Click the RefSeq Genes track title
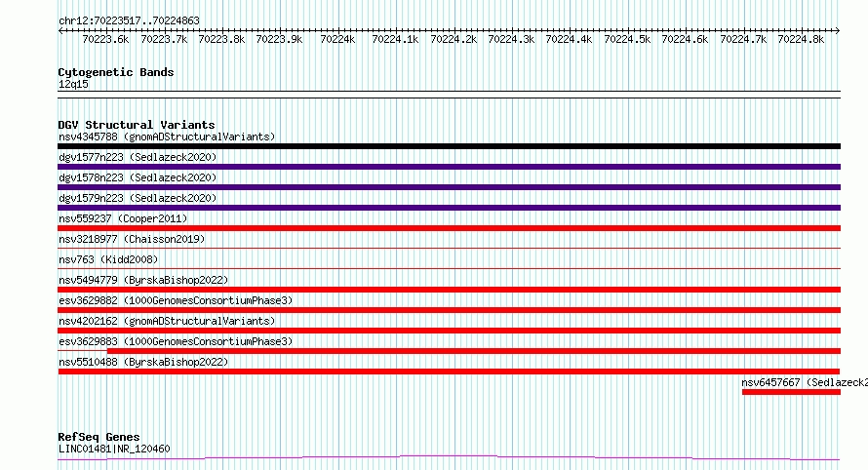Viewport: 868px width, 470px height. point(99,437)
